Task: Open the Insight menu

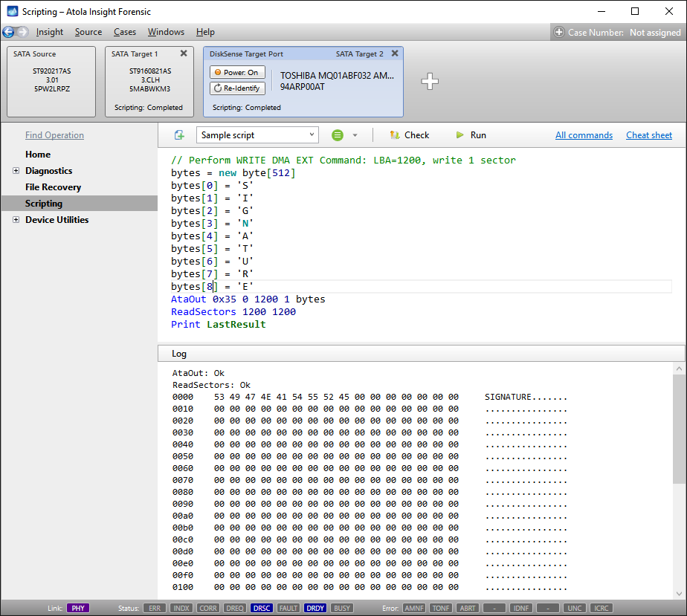Action: [50, 32]
